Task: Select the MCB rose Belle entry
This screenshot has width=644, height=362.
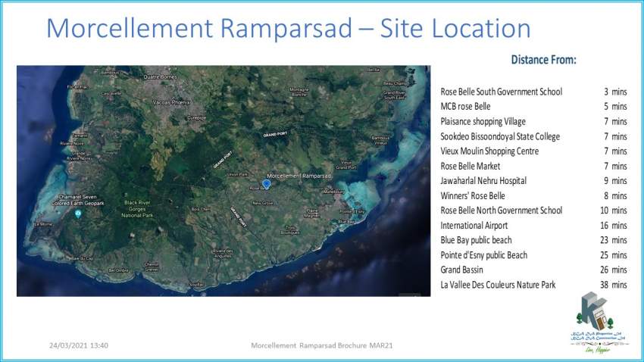Action: pyautogui.click(x=465, y=107)
